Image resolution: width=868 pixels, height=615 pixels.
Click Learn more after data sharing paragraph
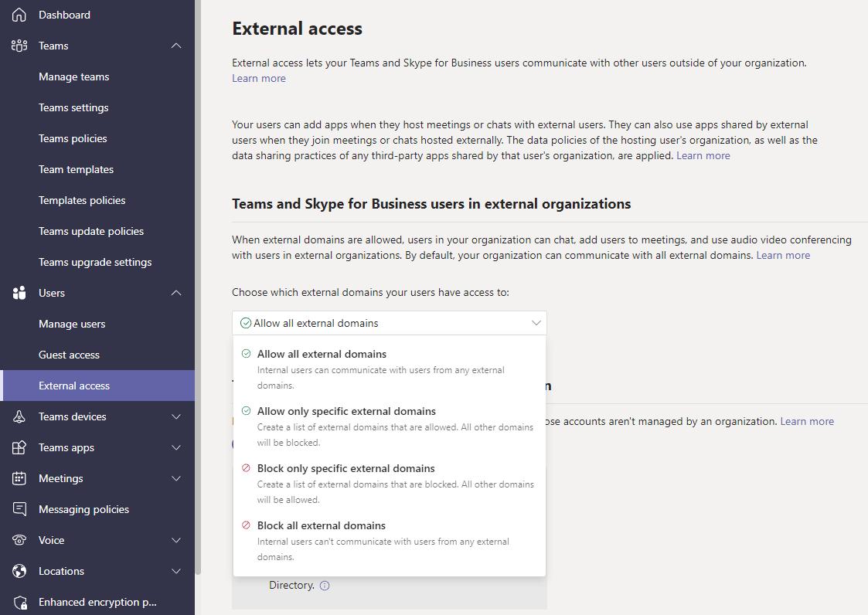[703, 155]
